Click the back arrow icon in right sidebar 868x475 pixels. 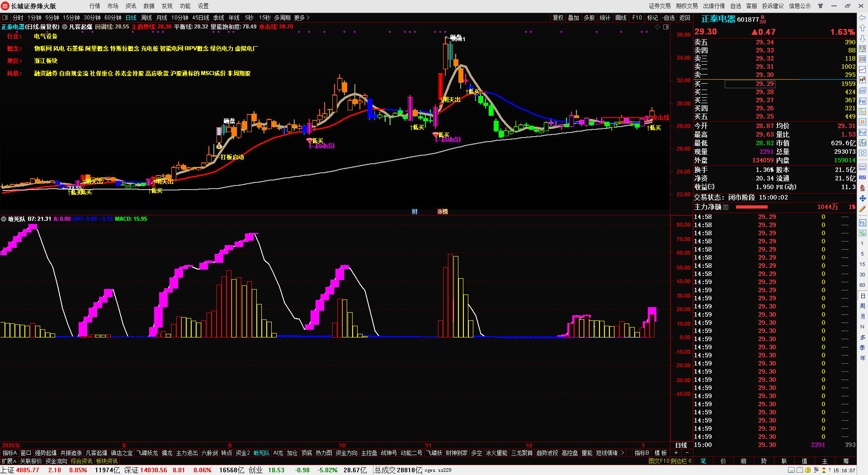[x=862, y=18]
